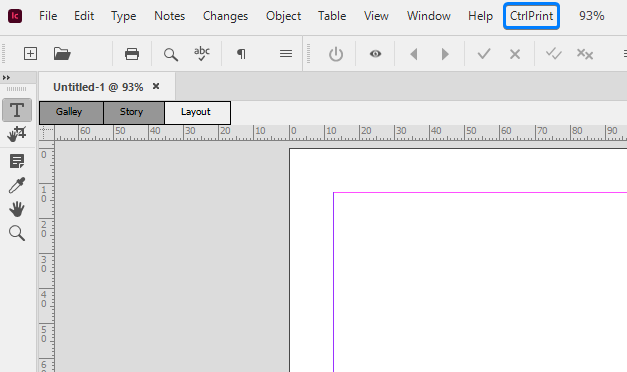
Task: Click the Open file folder icon
Action: (62, 54)
